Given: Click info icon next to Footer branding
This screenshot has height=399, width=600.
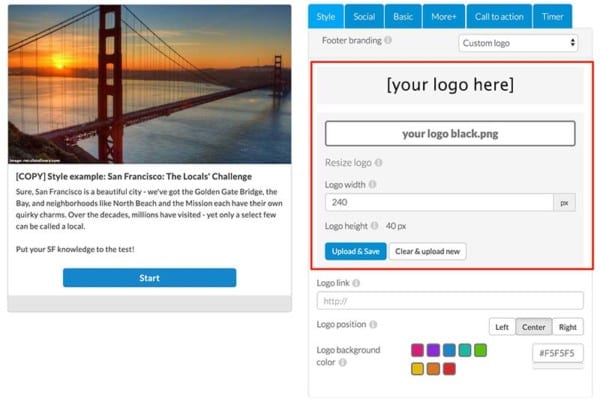Looking at the screenshot, I should point(388,40).
